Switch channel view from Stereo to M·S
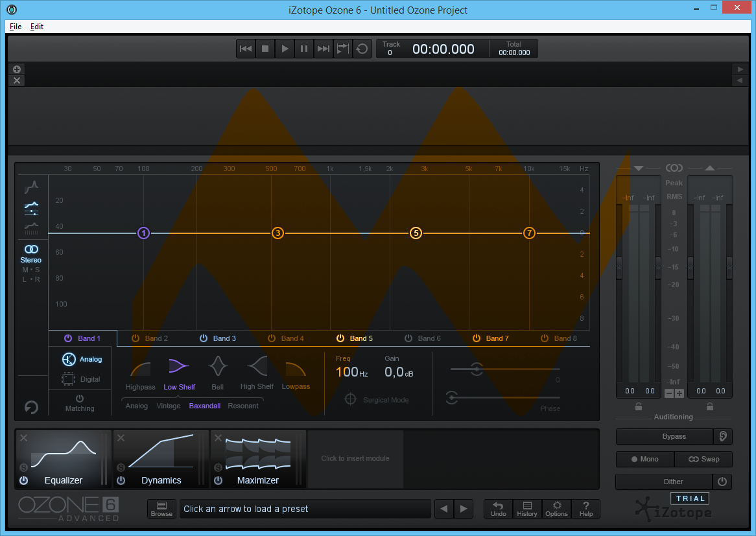Image resolution: width=756 pixels, height=536 pixels. [x=30, y=270]
